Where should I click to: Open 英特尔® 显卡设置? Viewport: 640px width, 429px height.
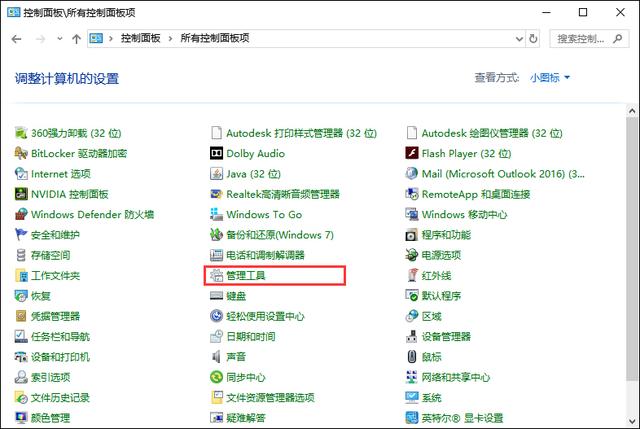[462, 418]
